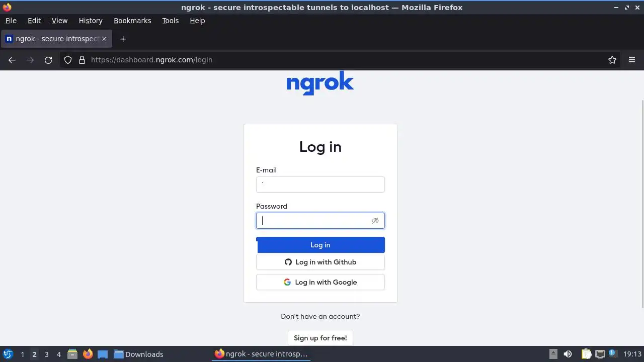Click the blue Log in button
This screenshot has height=362, width=644.
coord(320,245)
